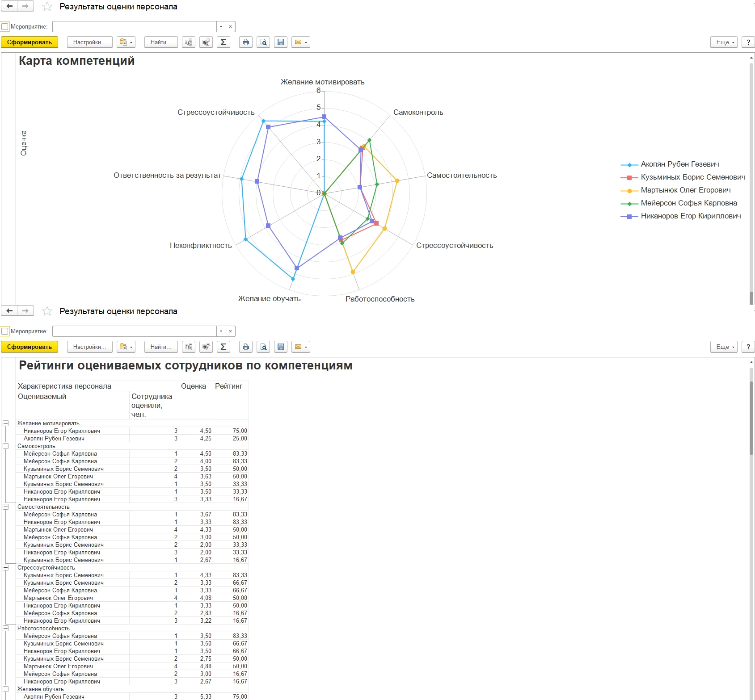Collapse the Самоконтроль group in the table
This screenshot has width=755, height=700.
(x=6, y=446)
